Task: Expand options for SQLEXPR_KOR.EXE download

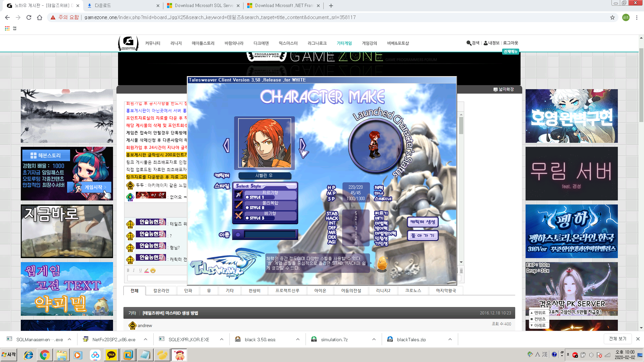Action: point(222,340)
